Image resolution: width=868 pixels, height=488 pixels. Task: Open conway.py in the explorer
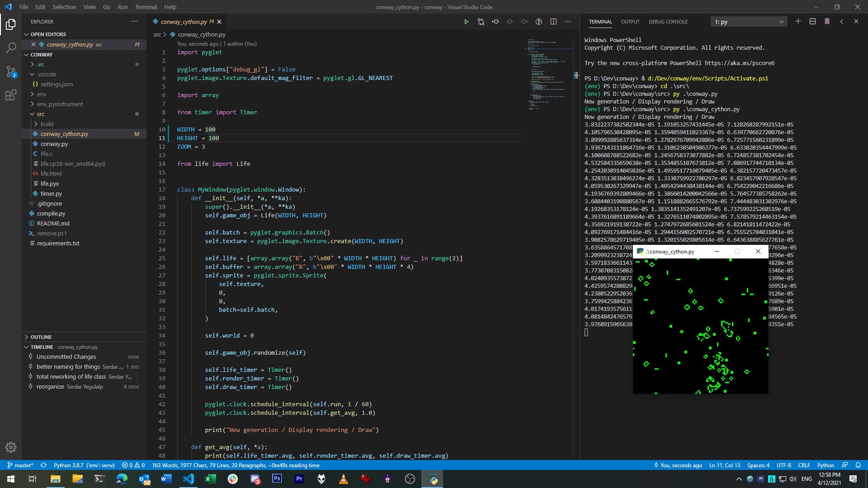[x=84, y=144]
